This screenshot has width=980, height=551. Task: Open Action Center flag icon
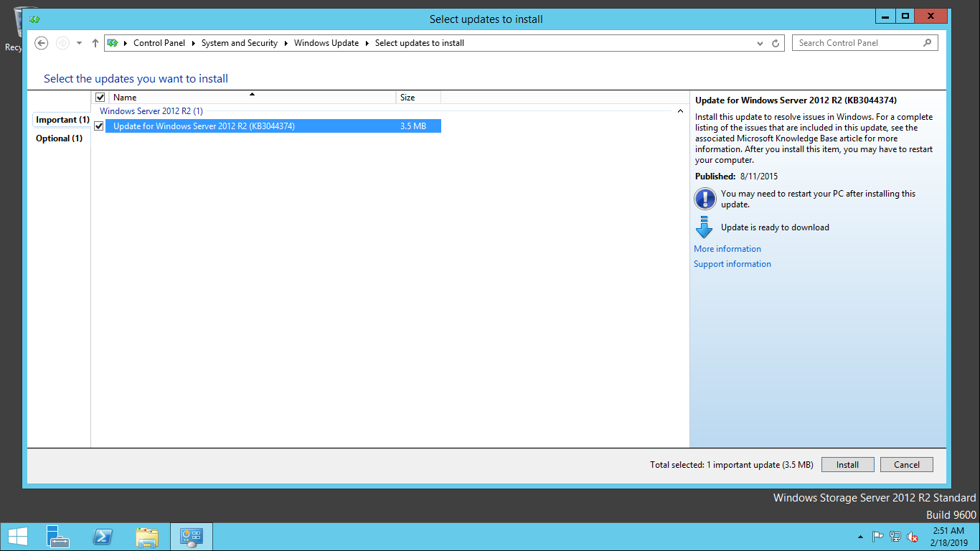pyautogui.click(x=877, y=537)
